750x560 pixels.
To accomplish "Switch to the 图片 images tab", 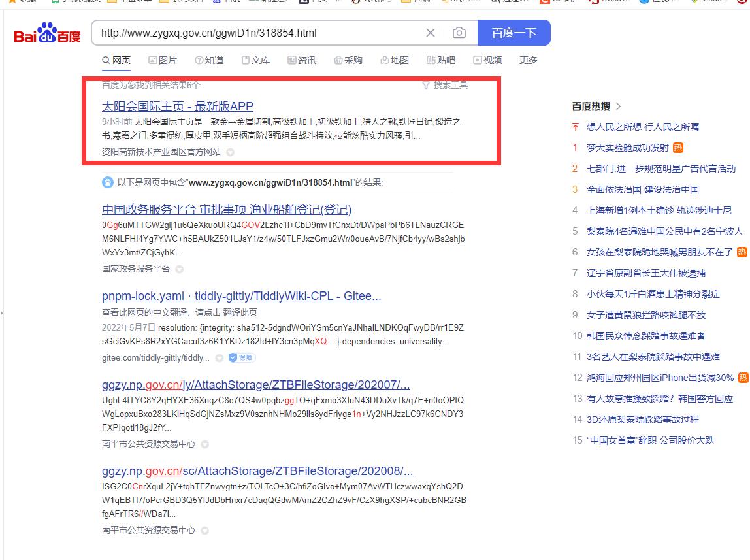I will 163,60.
